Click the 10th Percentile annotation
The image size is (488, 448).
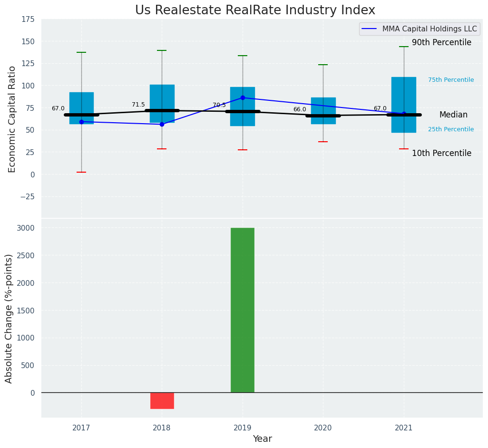click(x=441, y=153)
